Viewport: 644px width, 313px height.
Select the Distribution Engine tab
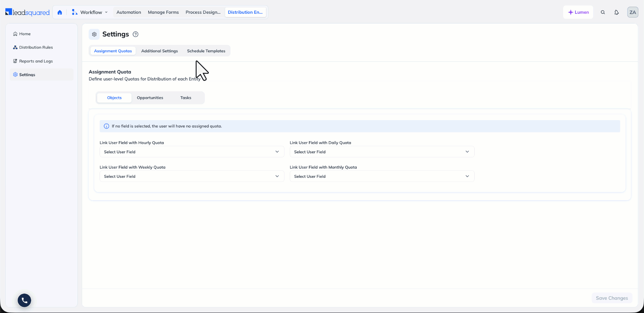[245, 12]
